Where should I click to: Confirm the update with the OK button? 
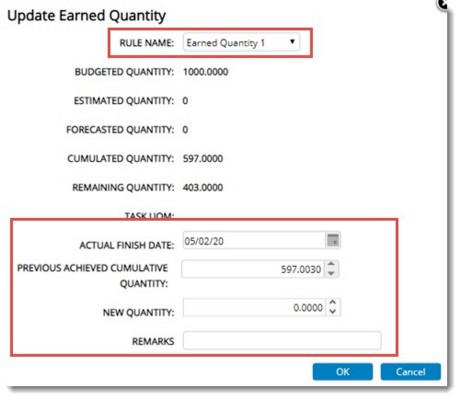pyautogui.click(x=342, y=372)
